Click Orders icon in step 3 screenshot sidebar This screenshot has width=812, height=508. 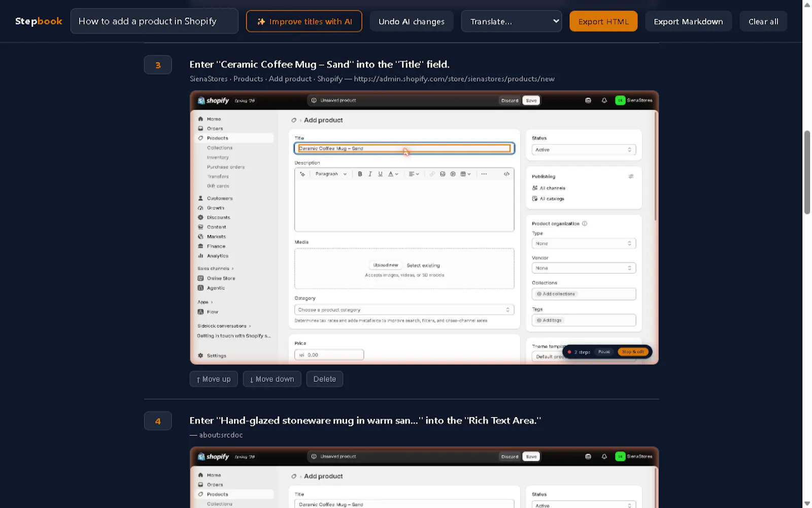(x=200, y=129)
